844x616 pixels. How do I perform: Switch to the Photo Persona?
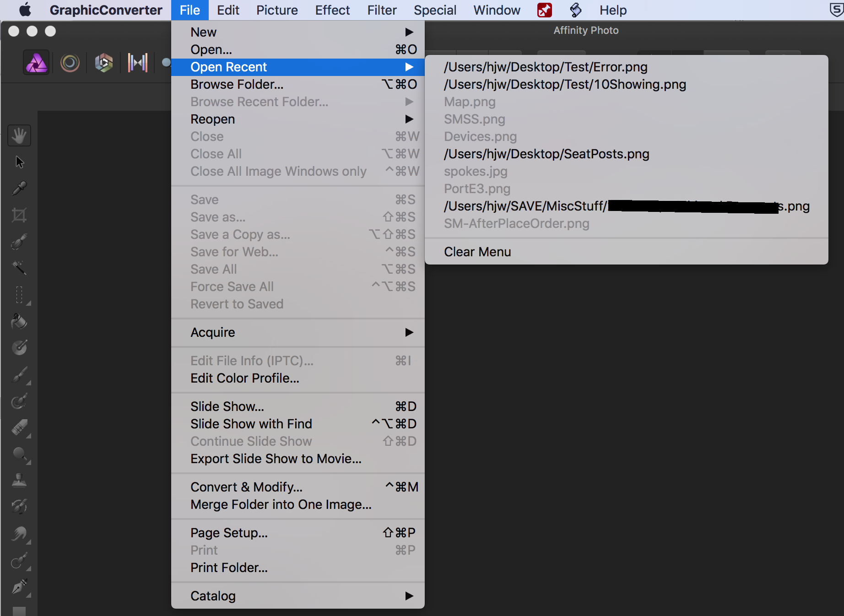point(36,62)
